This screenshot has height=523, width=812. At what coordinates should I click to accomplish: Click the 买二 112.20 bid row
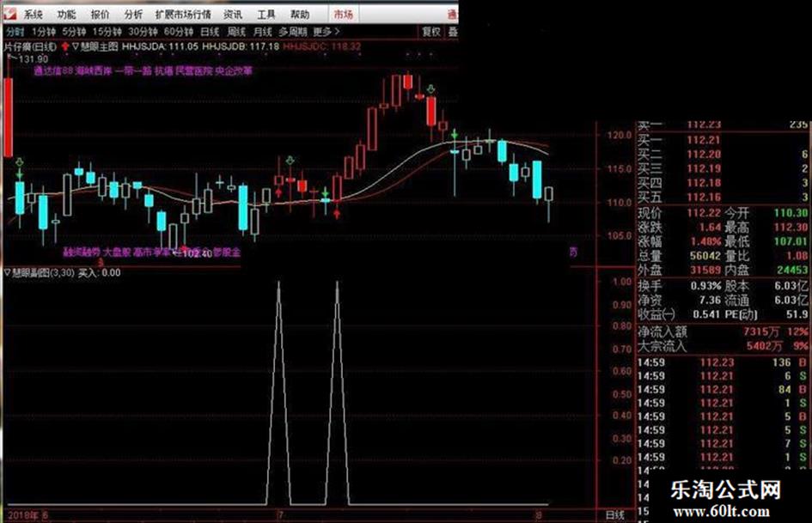723,155
